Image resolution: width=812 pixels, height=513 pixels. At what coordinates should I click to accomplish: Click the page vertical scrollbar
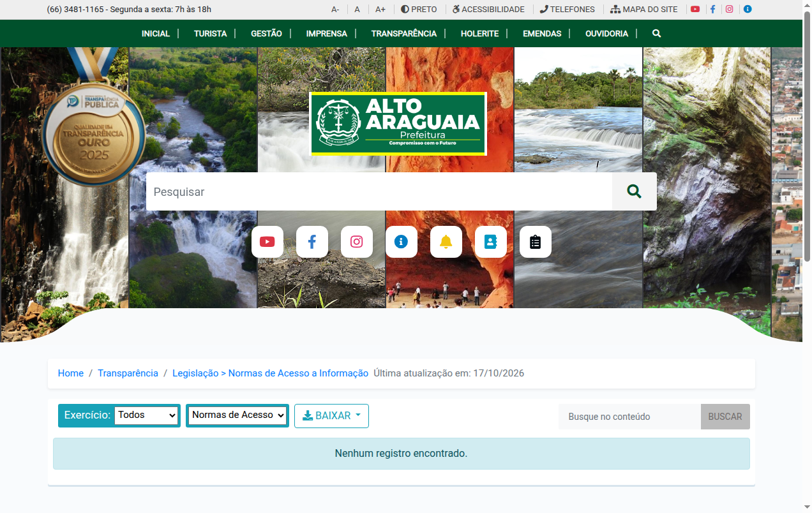pyautogui.click(x=807, y=135)
